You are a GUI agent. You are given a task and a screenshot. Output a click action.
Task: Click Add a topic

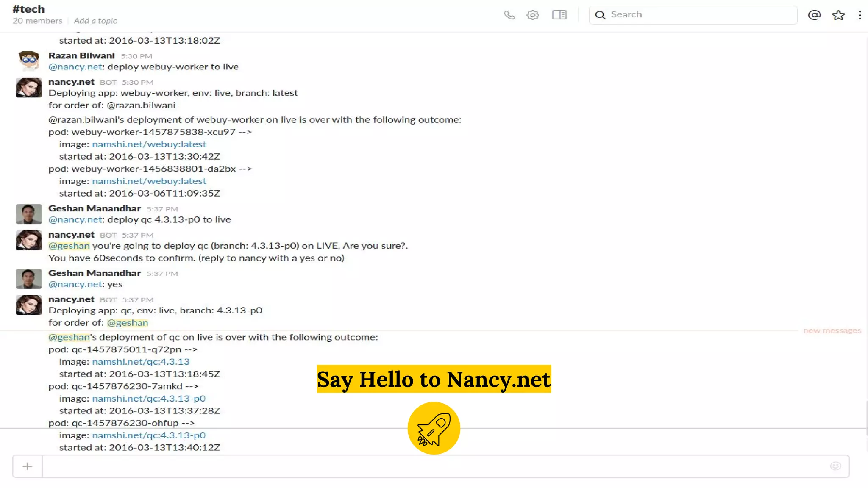tap(95, 21)
